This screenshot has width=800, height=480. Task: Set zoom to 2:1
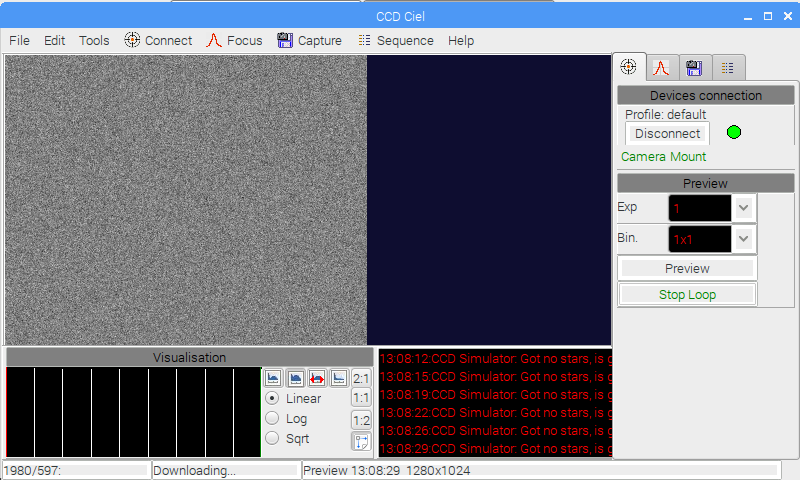(x=361, y=378)
